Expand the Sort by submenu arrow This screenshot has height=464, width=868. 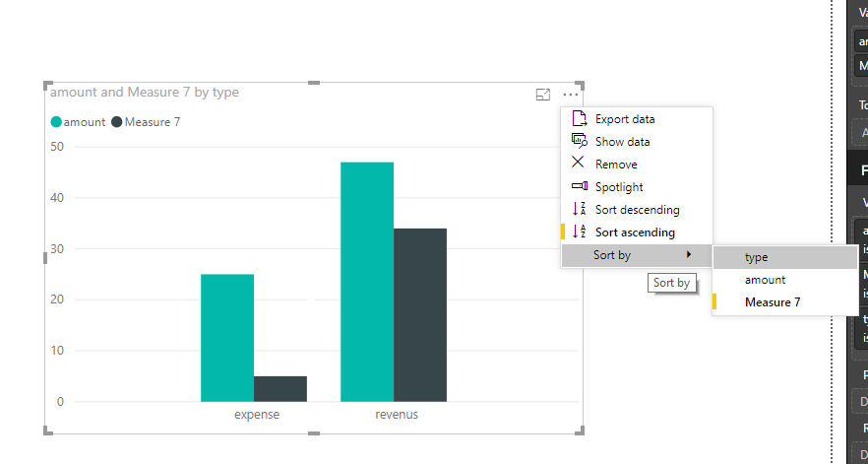click(689, 254)
